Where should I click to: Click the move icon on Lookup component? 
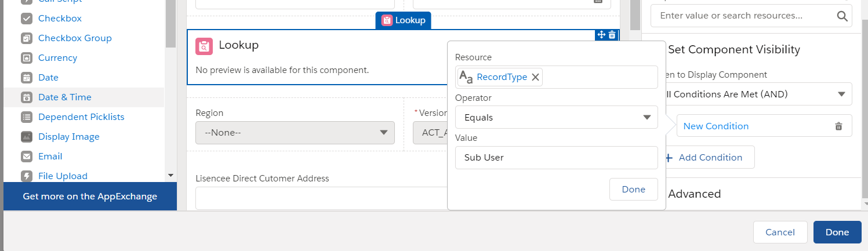601,35
